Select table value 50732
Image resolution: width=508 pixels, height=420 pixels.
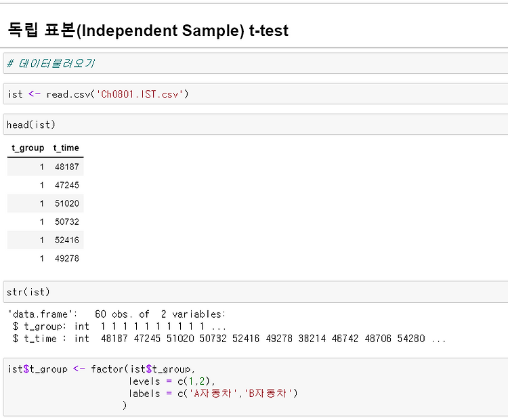pyautogui.click(x=67, y=222)
